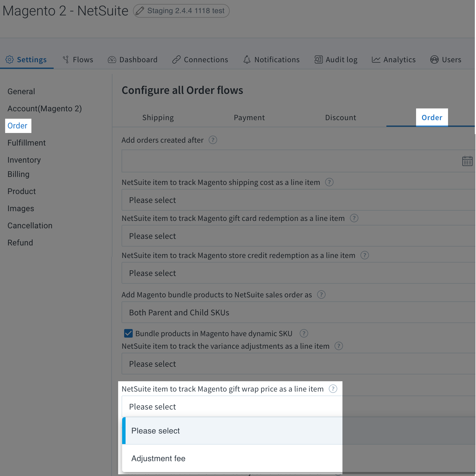Switch to the Discount tab

pos(340,117)
